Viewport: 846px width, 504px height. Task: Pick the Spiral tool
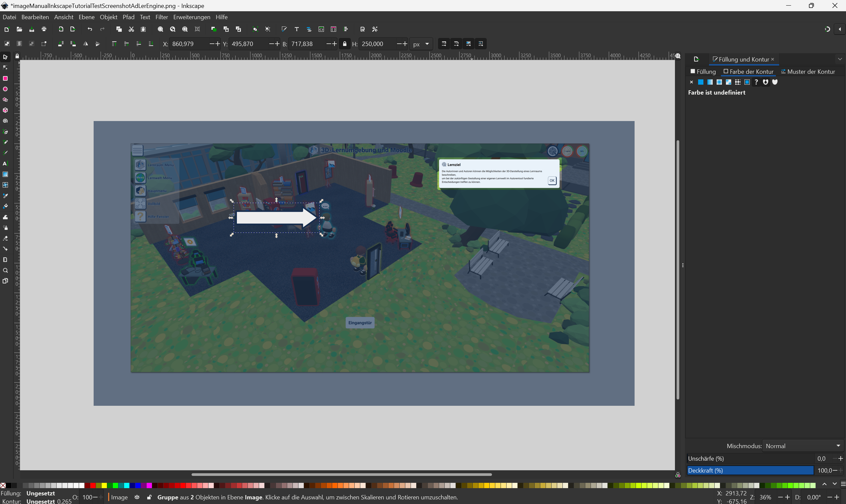point(5,121)
